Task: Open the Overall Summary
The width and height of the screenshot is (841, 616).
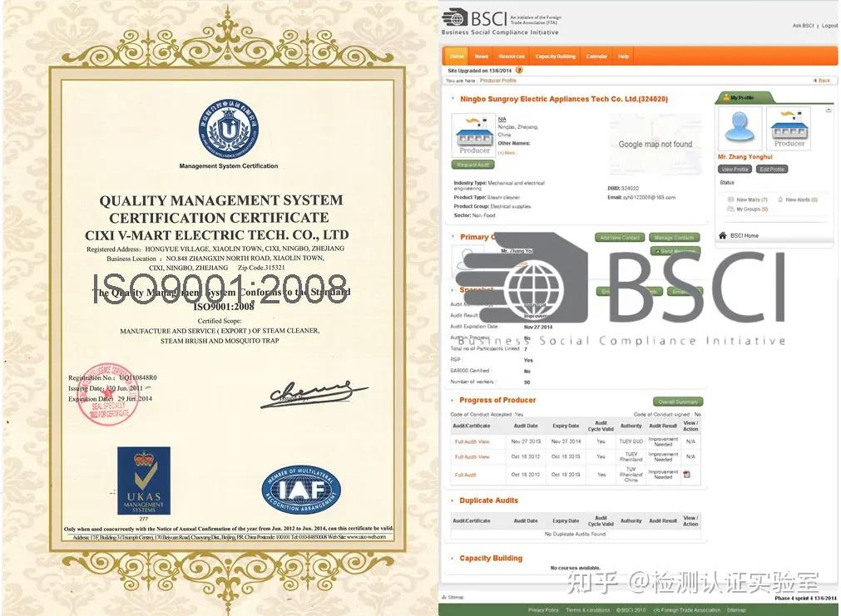Action: [678, 401]
